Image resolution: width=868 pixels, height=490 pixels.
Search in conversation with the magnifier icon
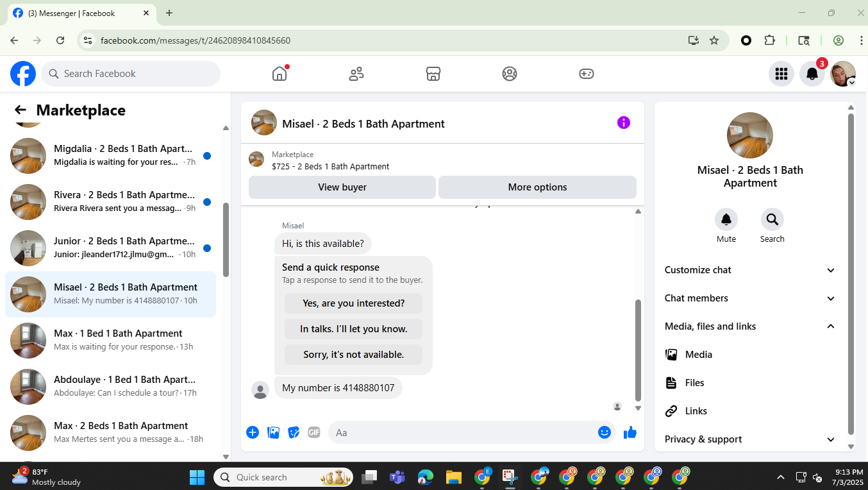(772, 220)
